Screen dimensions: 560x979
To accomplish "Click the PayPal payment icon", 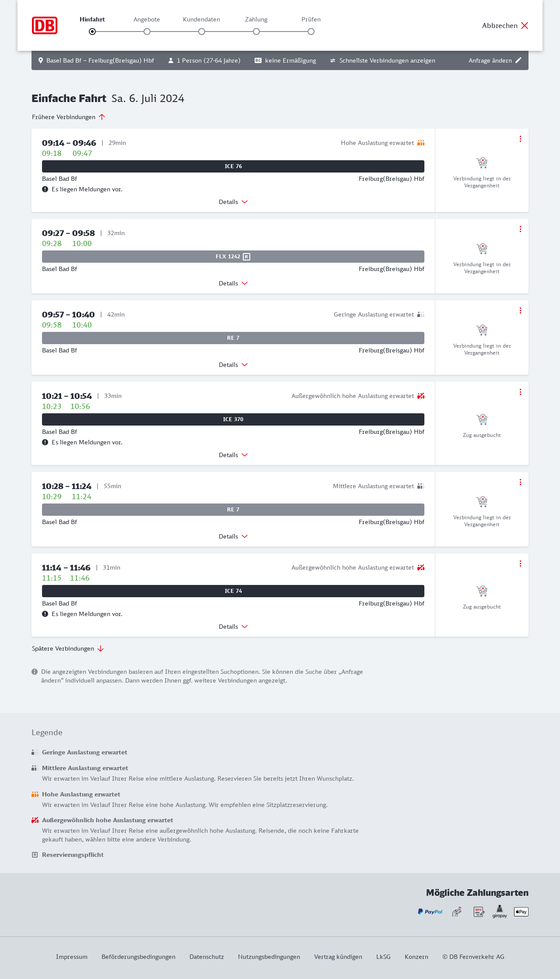I will click(430, 912).
